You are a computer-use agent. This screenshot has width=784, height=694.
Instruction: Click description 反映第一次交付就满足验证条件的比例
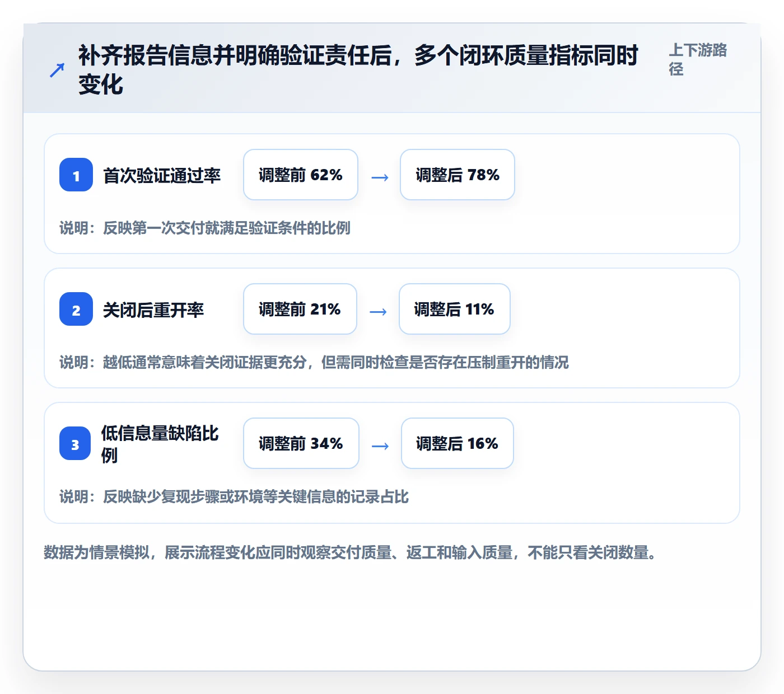227,228
